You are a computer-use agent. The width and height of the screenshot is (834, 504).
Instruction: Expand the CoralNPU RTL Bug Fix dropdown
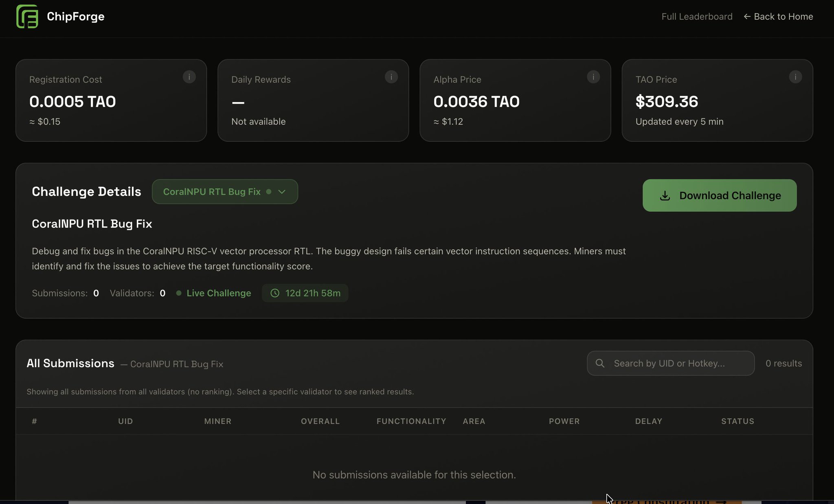click(212, 192)
